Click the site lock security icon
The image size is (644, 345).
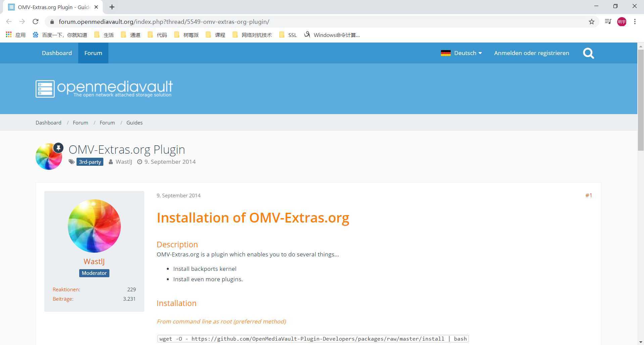(x=52, y=22)
